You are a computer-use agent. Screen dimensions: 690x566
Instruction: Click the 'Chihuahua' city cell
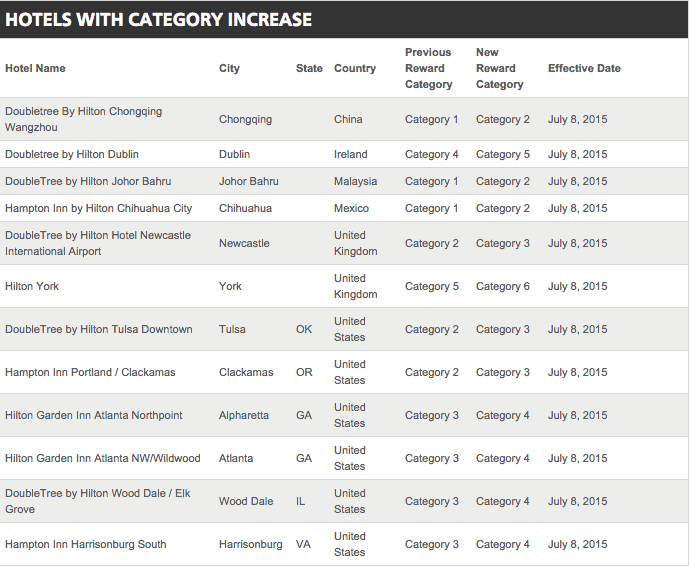pos(245,208)
